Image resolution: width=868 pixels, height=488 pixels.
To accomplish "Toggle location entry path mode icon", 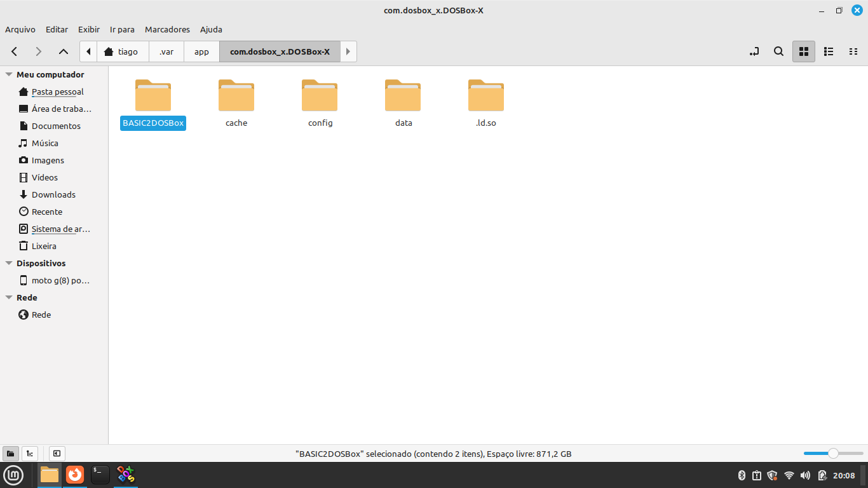I will (x=754, y=51).
